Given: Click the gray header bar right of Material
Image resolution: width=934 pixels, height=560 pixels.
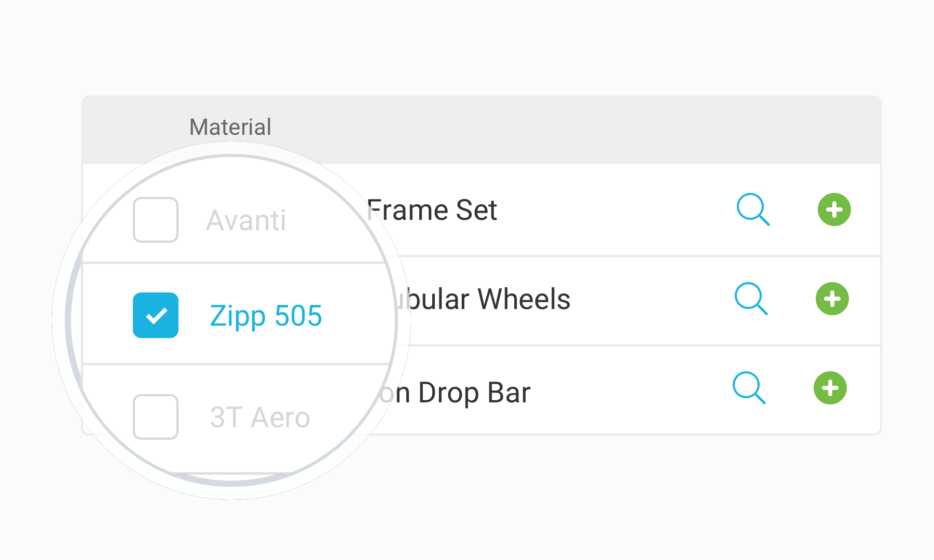Looking at the screenshot, I should click(571, 130).
